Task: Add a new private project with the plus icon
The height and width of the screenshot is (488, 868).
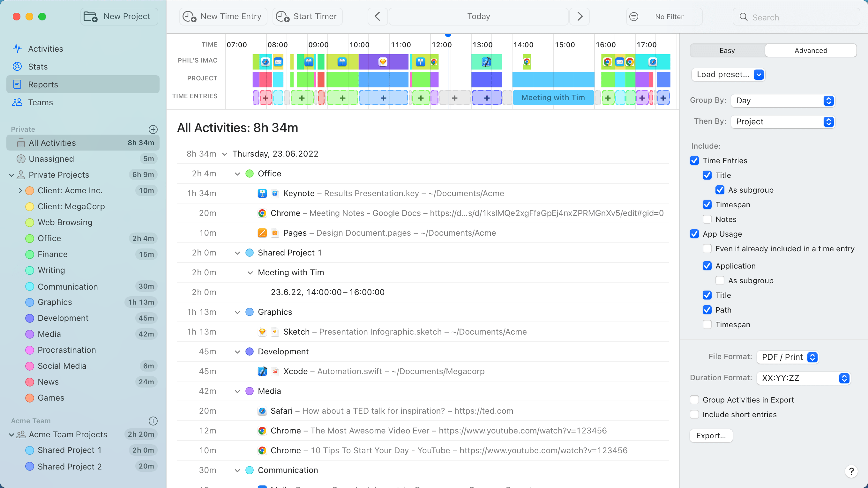Action: point(153,129)
